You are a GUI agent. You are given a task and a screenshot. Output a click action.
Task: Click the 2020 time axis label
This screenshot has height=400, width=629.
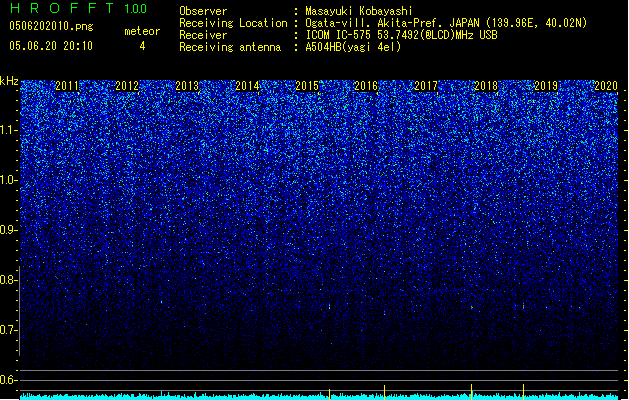pos(606,85)
